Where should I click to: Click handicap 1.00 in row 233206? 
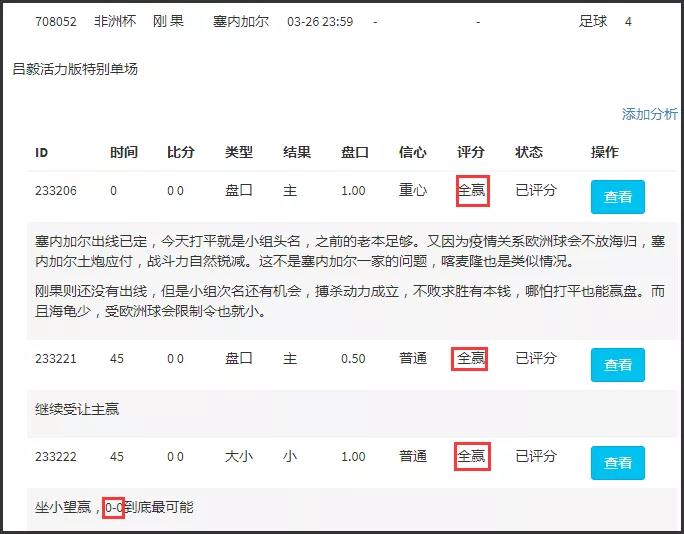(353, 191)
